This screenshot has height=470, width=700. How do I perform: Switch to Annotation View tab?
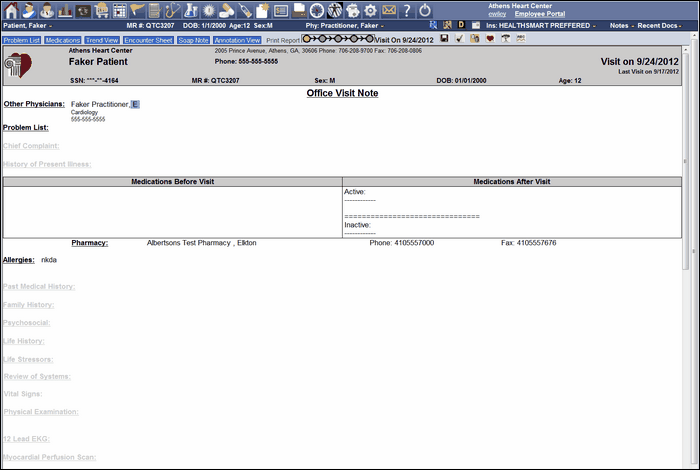(x=237, y=40)
